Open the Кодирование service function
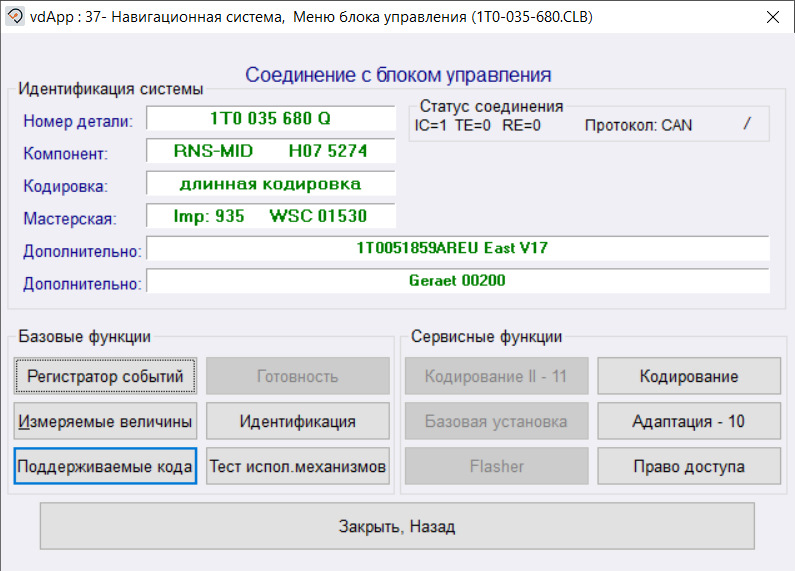This screenshot has height=571, width=795. [x=689, y=376]
